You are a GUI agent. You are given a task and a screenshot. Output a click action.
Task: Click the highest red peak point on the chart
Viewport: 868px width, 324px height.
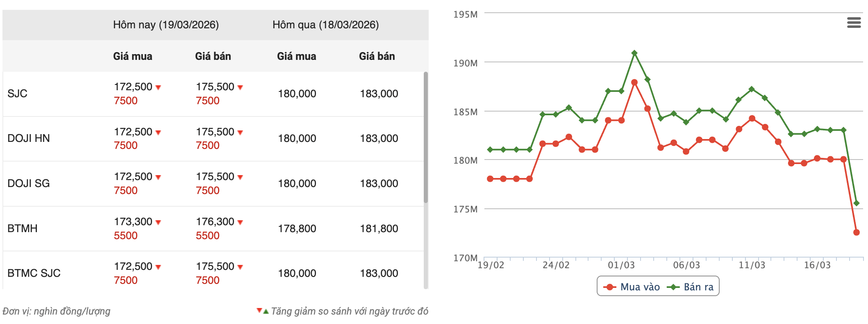[x=634, y=82]
